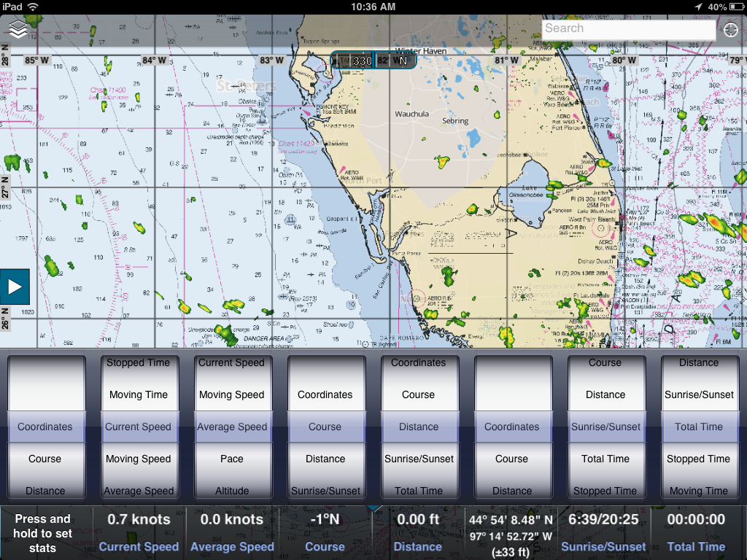The image size is (747, 560).
Task: Select Stopped Time in the second stat wheel
Action: pyautogui.click(x=139, y=362)
